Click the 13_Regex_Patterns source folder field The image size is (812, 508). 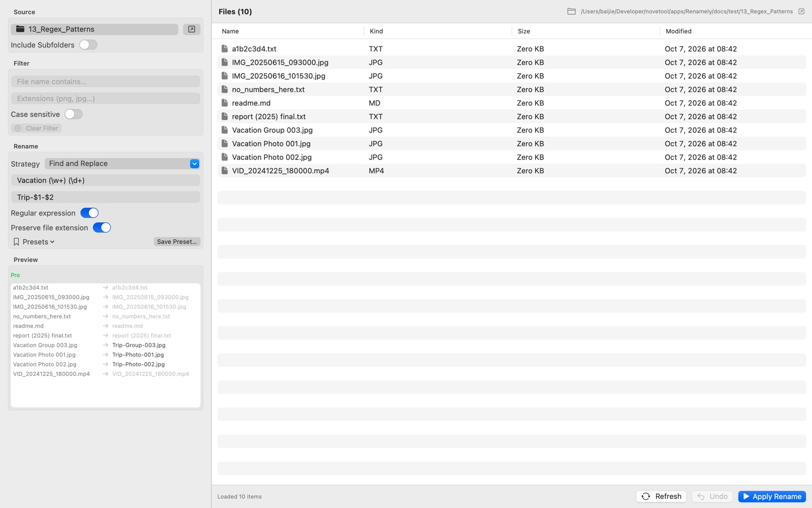pos(94,29)
